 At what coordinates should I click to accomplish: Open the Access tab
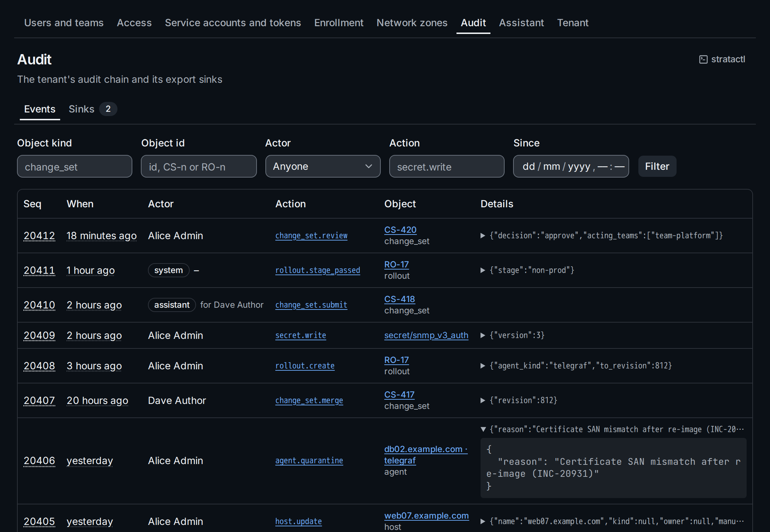pos(134,23)
